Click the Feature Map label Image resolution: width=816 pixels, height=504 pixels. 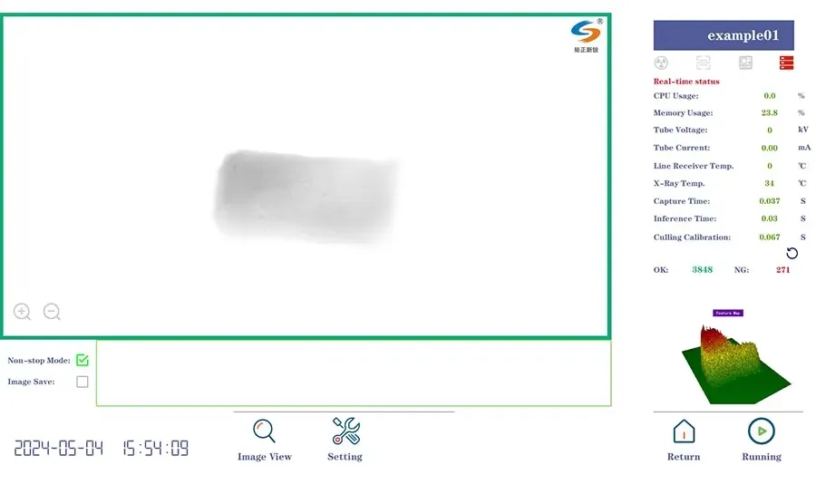point(728,313)
